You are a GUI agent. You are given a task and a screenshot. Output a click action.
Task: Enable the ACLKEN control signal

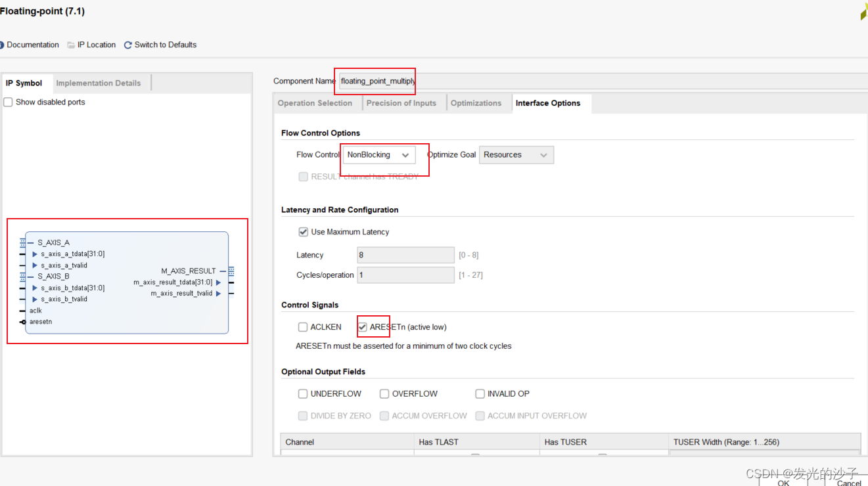coord(303,327)
